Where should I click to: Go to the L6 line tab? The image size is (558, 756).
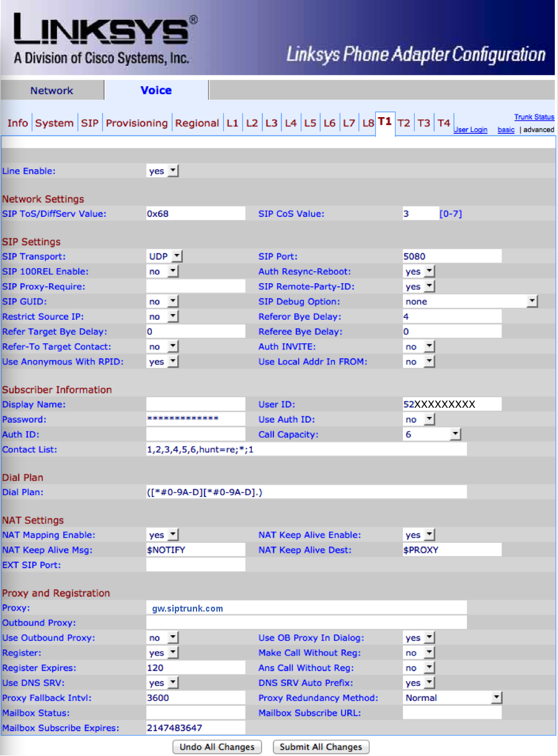point(329,123)
